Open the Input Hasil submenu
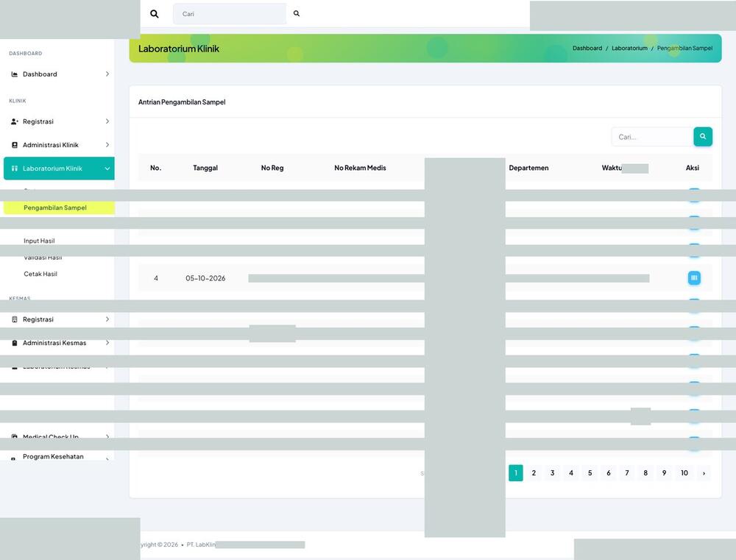Screen dimensions: 736x560 click(39, 241)
